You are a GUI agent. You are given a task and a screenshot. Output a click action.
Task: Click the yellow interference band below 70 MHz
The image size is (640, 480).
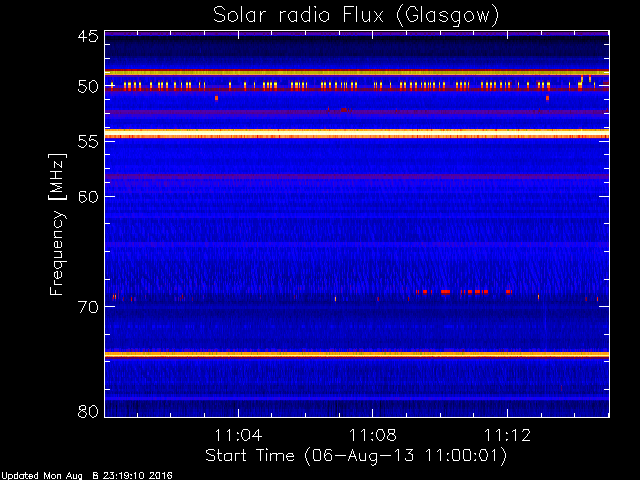[357, 355]
